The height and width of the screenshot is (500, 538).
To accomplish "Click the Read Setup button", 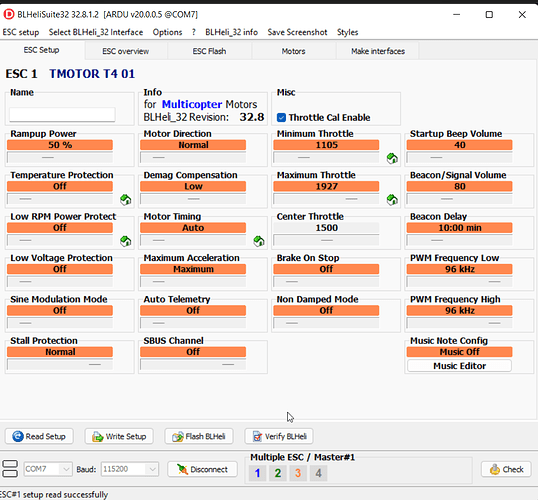I will 39,436.
